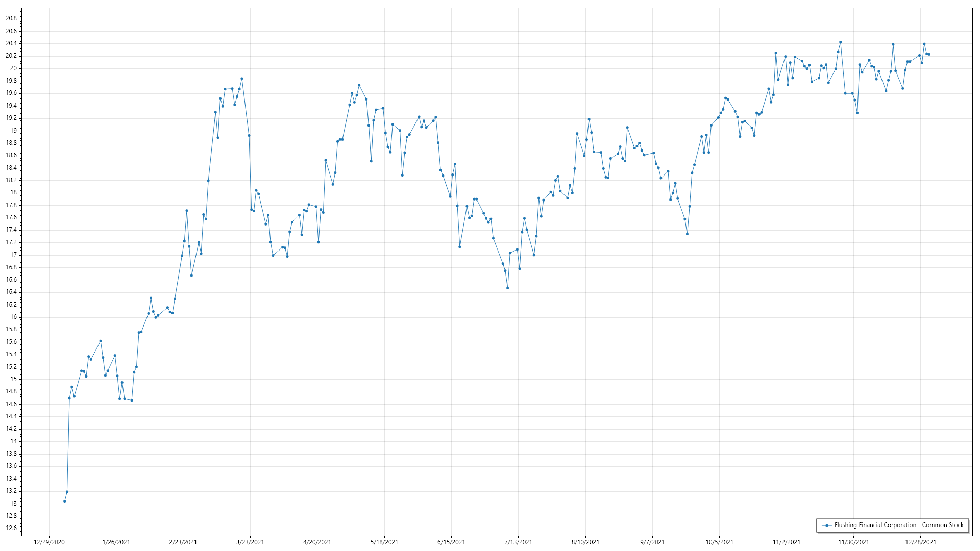Click the 3/23/2021 x-axis date label
980x551 pixels.
pyautogui.click(x=250, y=542)
